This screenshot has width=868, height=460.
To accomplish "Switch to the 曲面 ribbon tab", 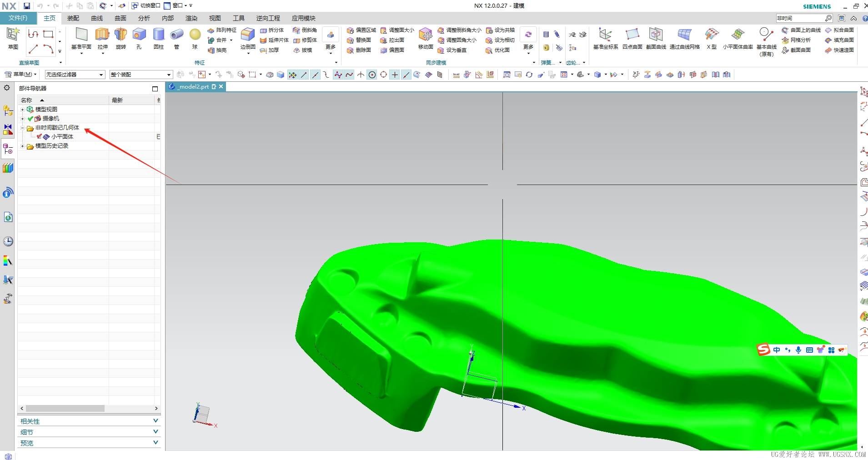I will (120, 18).
